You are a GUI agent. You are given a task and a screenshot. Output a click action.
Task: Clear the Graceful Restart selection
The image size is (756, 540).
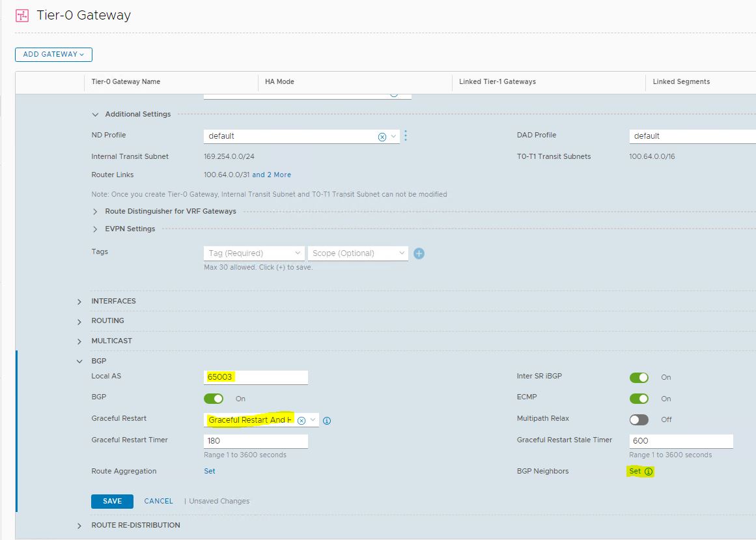tap(301, 421)
